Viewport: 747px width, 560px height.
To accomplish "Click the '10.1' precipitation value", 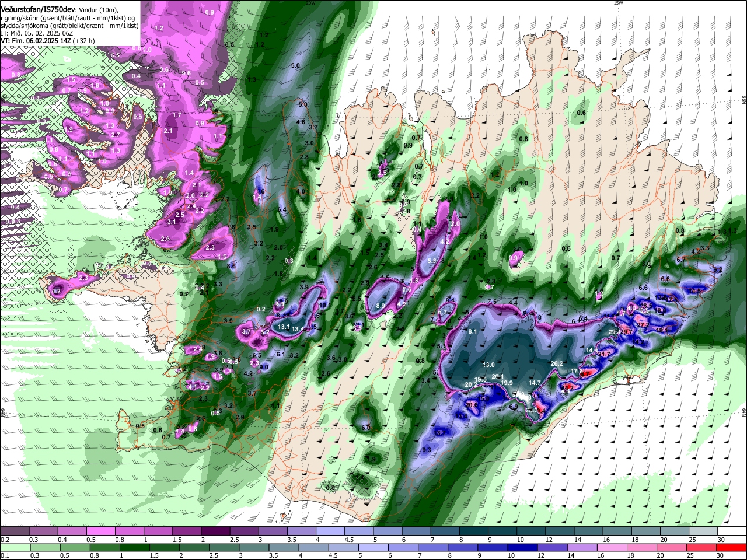I will tap(324, 304).
